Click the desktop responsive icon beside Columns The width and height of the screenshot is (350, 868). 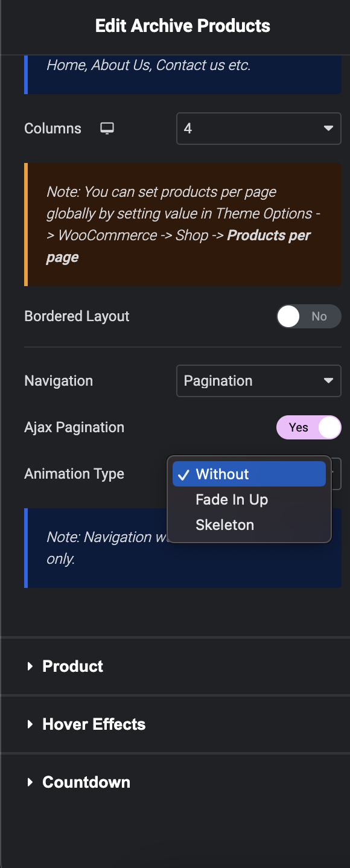coord(107,129)
